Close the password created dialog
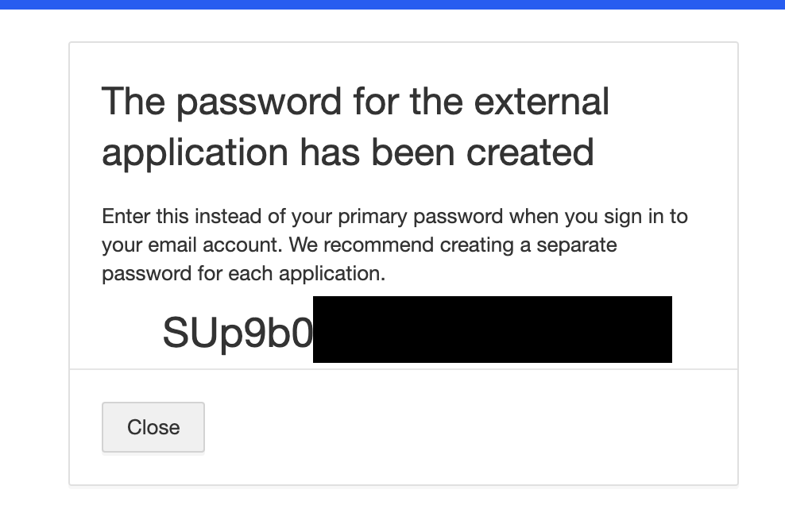This screenshot has height=532, width=785. coord(153,427)
